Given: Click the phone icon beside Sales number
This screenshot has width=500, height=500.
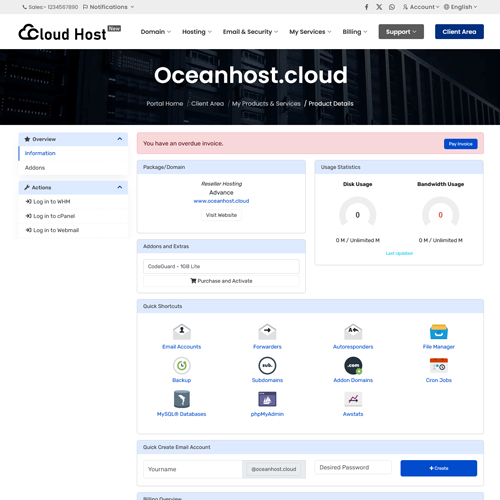Looking at the screenshot, I should (x=24, y=7).
